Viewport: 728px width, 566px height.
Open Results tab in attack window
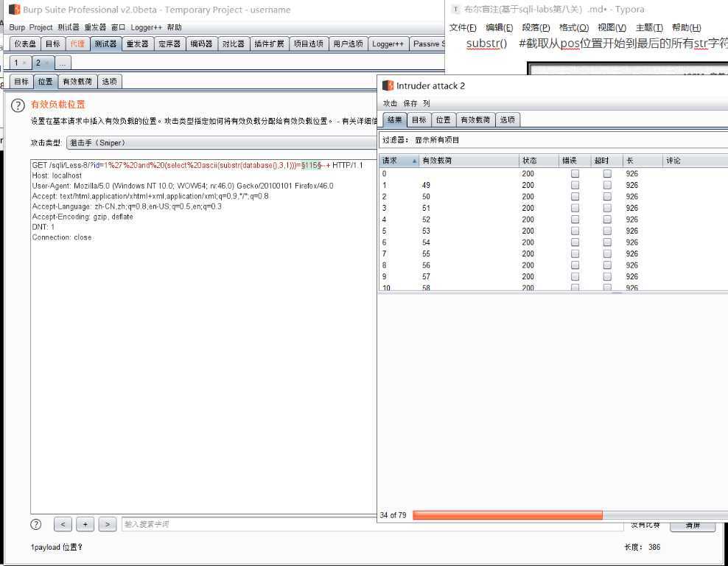coord(395,120)
